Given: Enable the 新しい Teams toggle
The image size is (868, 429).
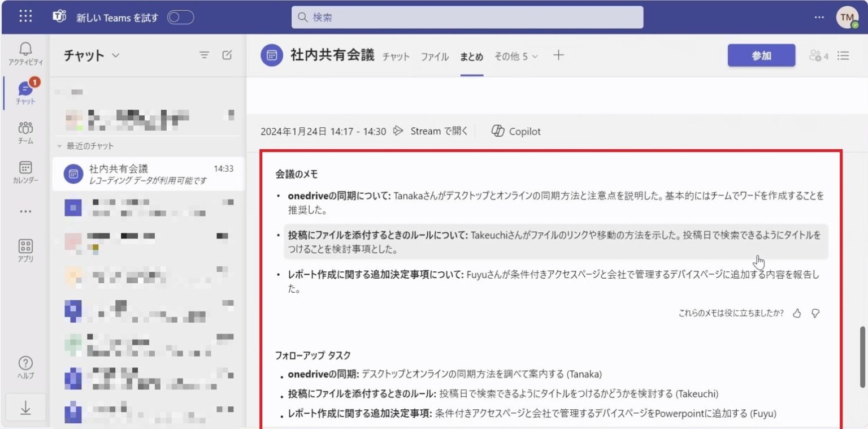Looking at the screenshot, I should pyautogui.click(x=180, y=18).
